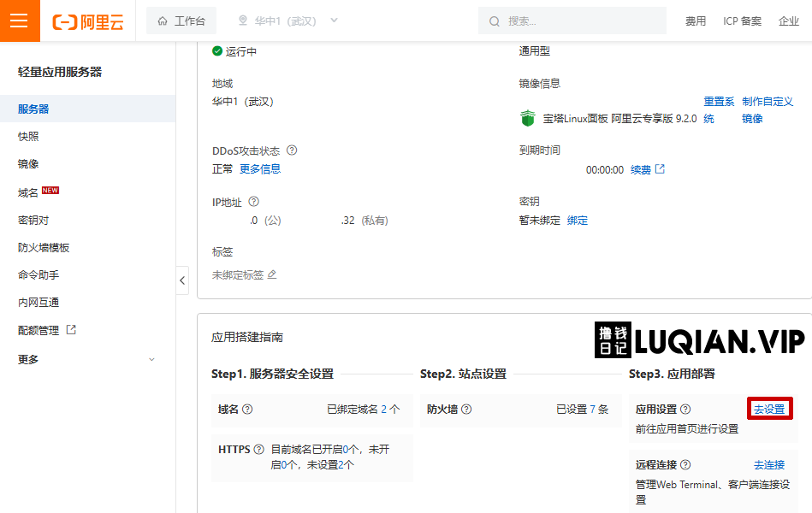Click the 费用 menu item
This screenshot has width=812, height=513.
696,21
